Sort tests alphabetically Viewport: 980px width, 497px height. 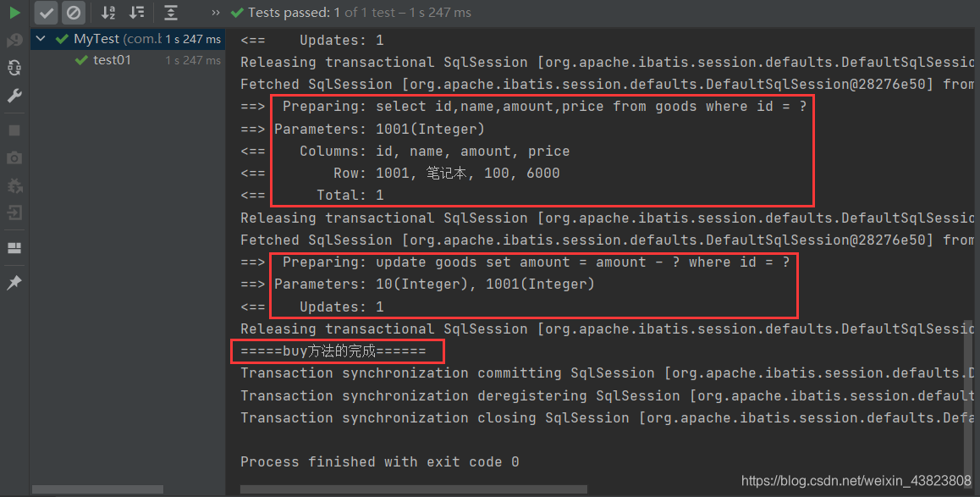point(108,13)
